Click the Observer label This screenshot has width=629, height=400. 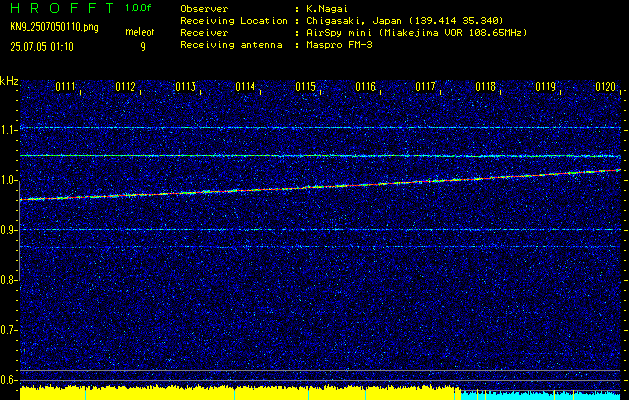coord(204,8)
